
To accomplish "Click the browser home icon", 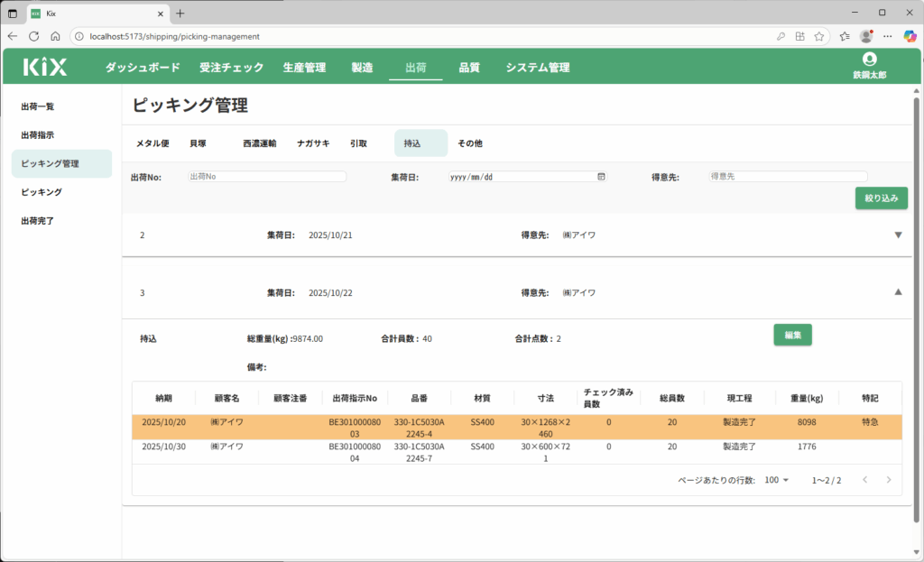I will pyautogui.click(x=55, y=36).
